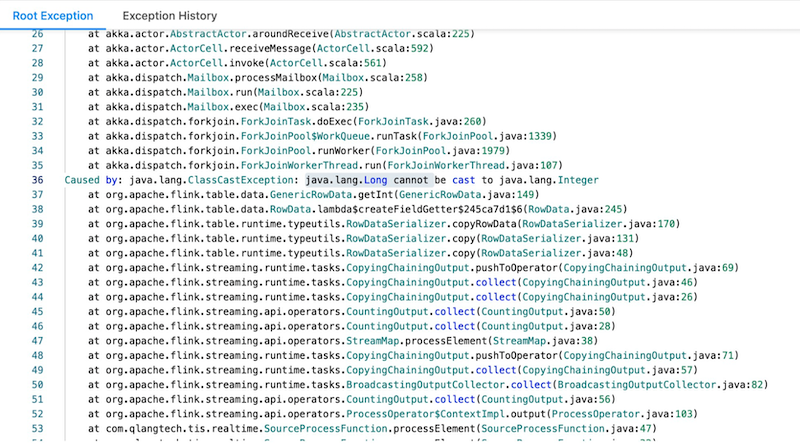This screenshot has height=448, width=800.
Task: Click CopyingChainingOutput.collect line java:57
Action: click(x=392, y=370)
